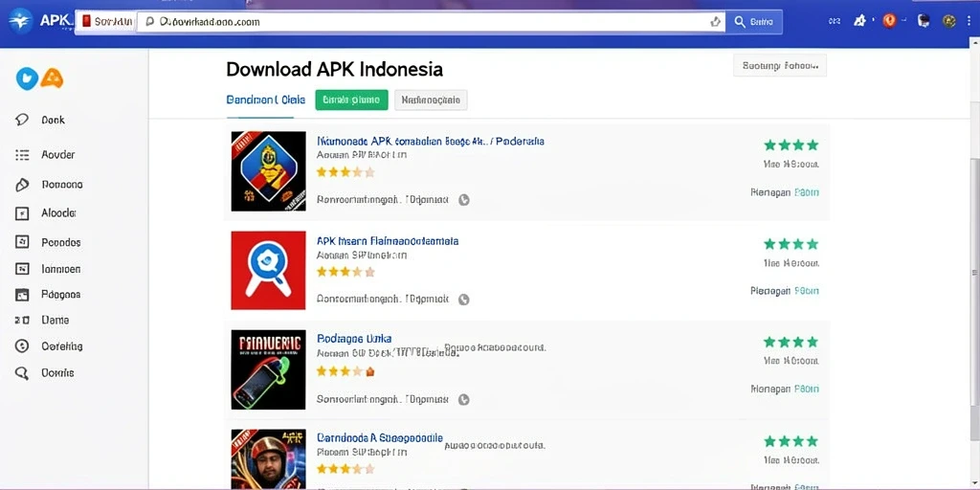
Task: Click the APK bird logo in header
Action: tap(21, 21)
